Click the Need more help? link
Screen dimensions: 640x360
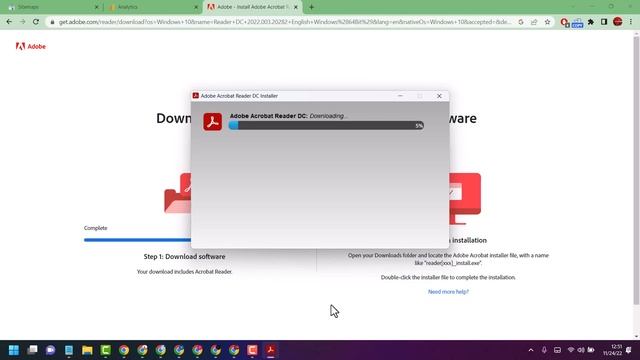pos(448,291)
